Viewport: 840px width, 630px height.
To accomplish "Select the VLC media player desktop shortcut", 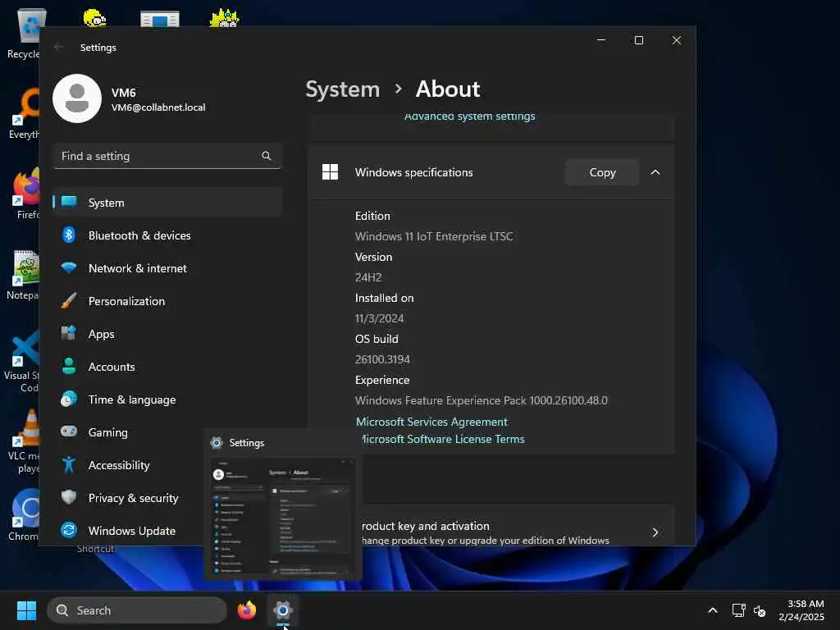I will click(24, 442).
